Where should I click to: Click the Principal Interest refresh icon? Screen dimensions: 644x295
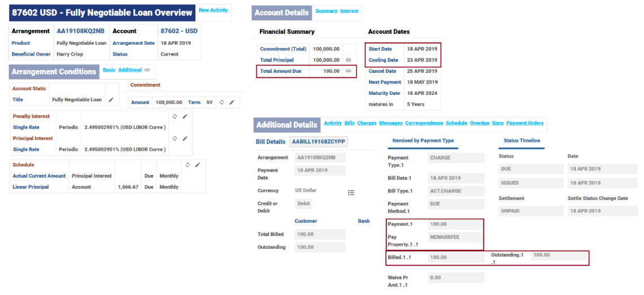pos(175,138)
